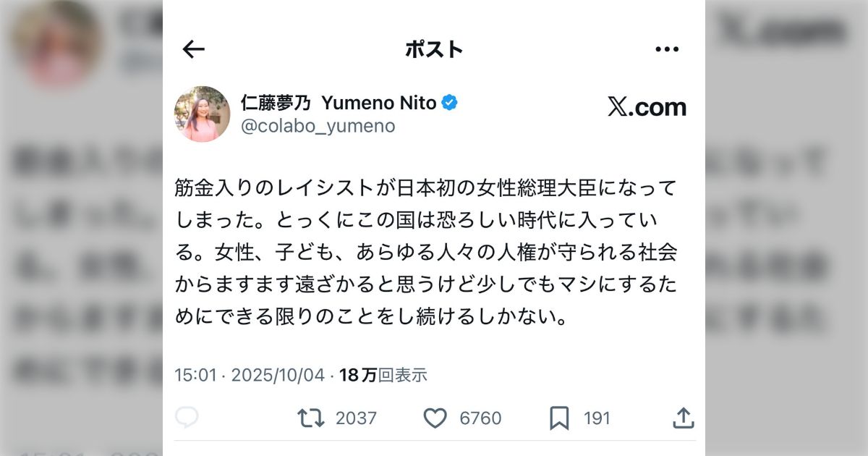
Task: Click the 191 bookmarks count
Action: click(597, 418)
